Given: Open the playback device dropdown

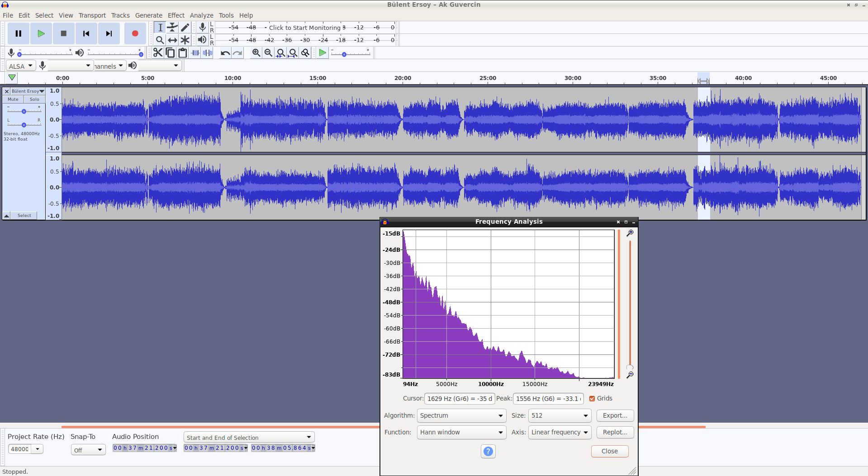Looking at the screenshot, I should [x=160, y=66].
